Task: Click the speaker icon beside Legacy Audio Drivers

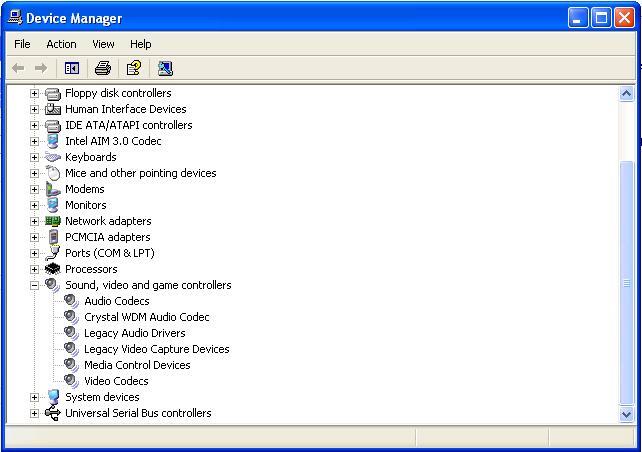Action: click(x=72, y=333)
